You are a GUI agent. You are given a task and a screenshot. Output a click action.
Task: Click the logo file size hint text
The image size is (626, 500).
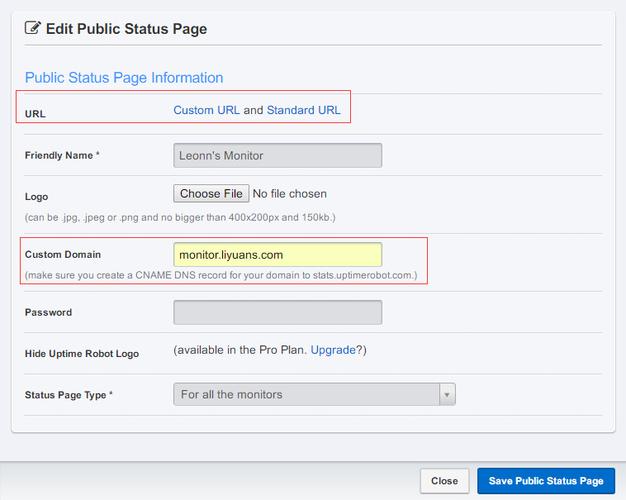[180, 218]
